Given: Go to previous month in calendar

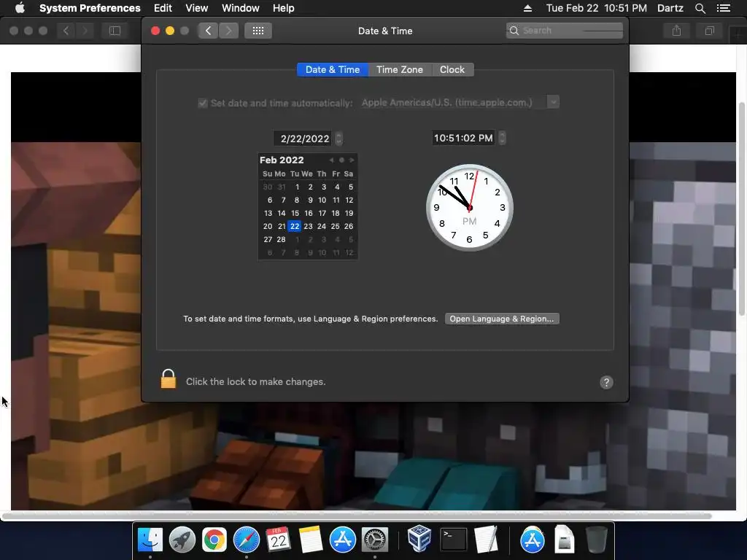Looking at the screenshot, I should pos(331,160).
